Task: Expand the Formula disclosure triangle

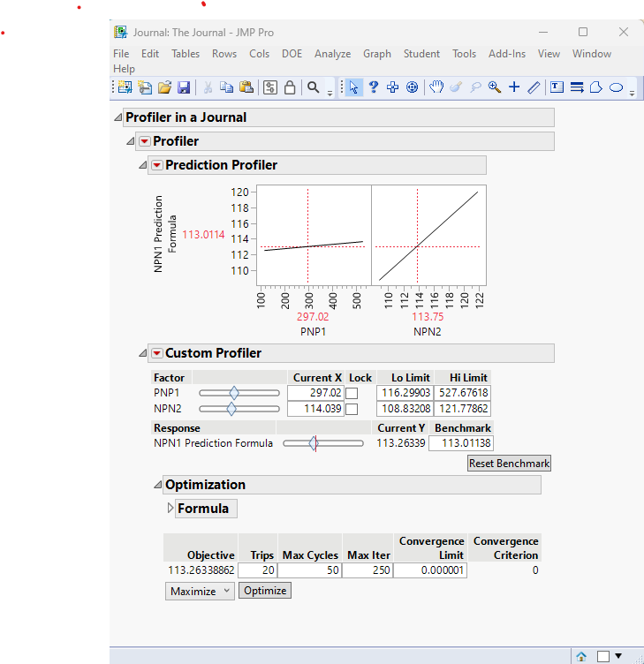Action: (170, 509)
